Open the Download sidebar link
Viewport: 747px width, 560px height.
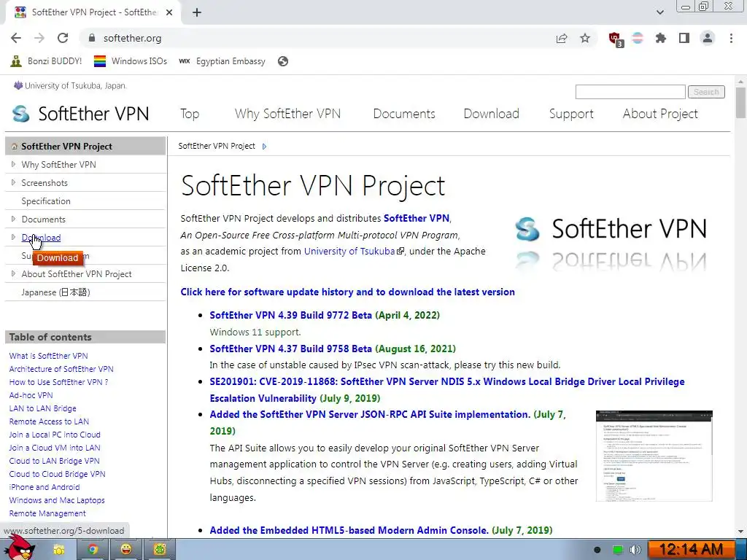coord(41,238)
